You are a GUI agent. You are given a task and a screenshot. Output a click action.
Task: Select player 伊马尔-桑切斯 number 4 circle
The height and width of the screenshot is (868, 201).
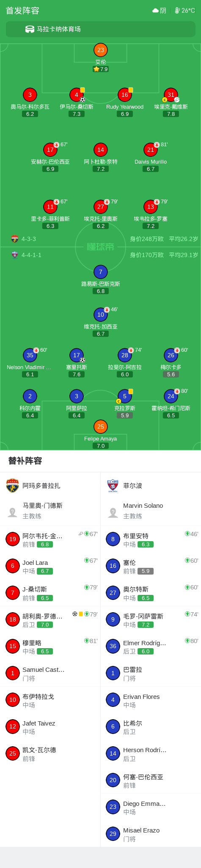[77, 95]
